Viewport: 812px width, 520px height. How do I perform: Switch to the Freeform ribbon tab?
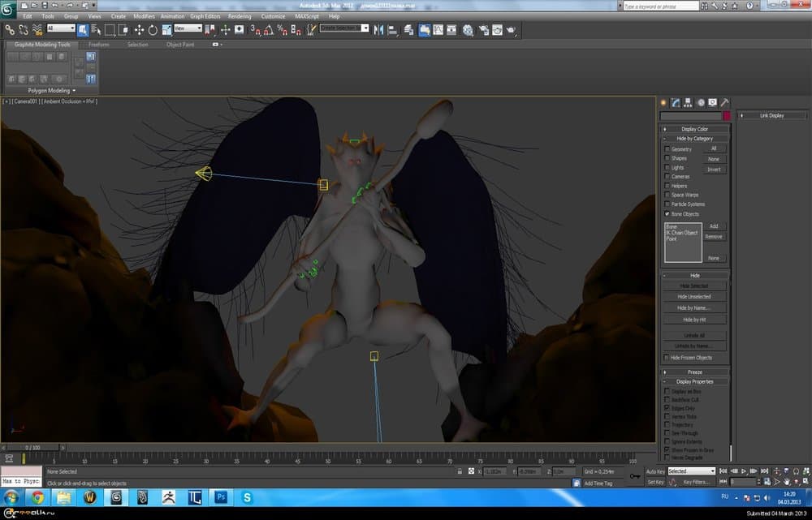coord(99,45)
